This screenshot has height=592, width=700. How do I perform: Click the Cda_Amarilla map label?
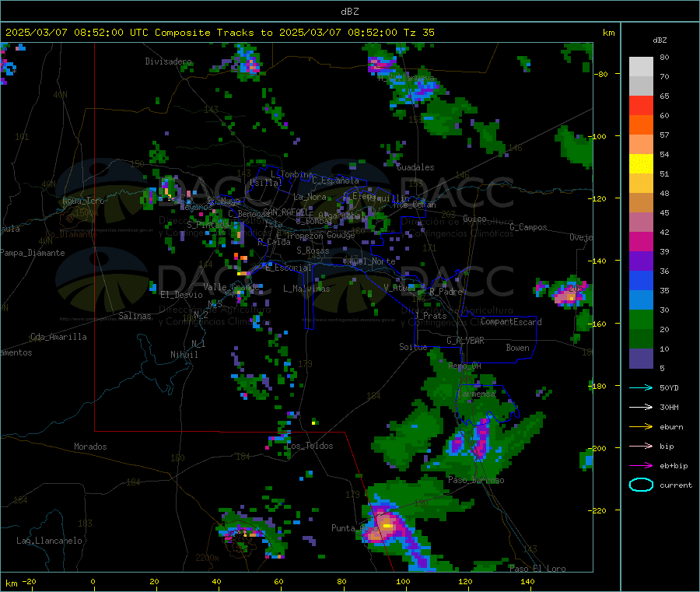point(58,337)
